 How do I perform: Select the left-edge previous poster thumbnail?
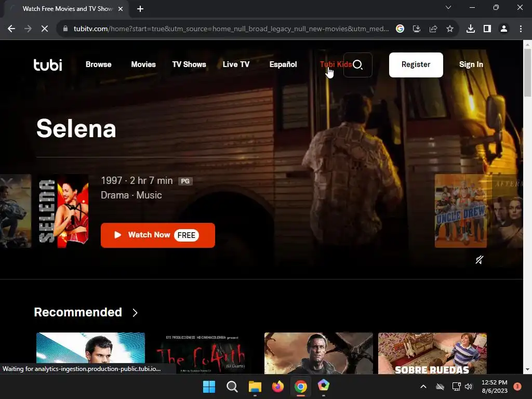[x=16, y=211]
